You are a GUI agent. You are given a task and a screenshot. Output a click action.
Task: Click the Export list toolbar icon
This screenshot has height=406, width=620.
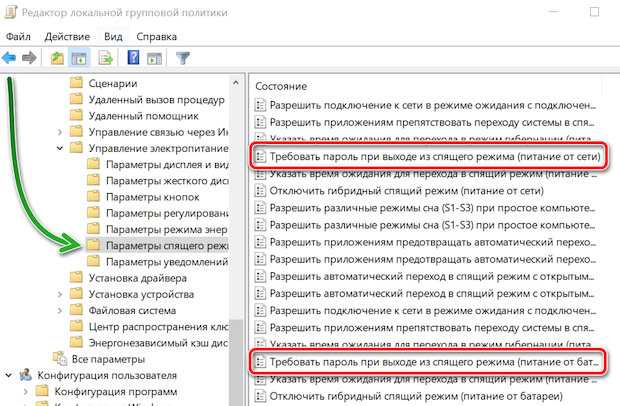coord(106,59)
